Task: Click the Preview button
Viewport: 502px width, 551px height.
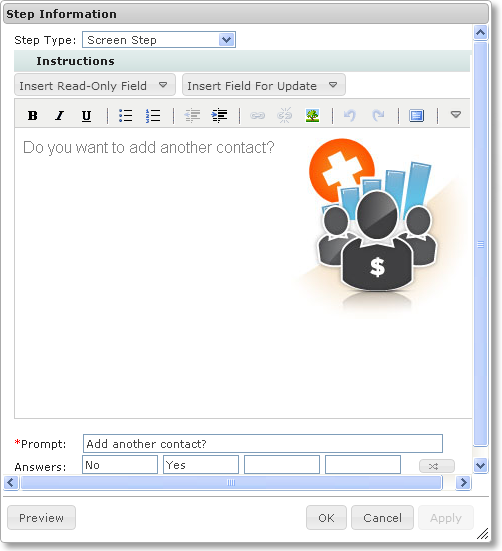Action: [x=41, y=518]
